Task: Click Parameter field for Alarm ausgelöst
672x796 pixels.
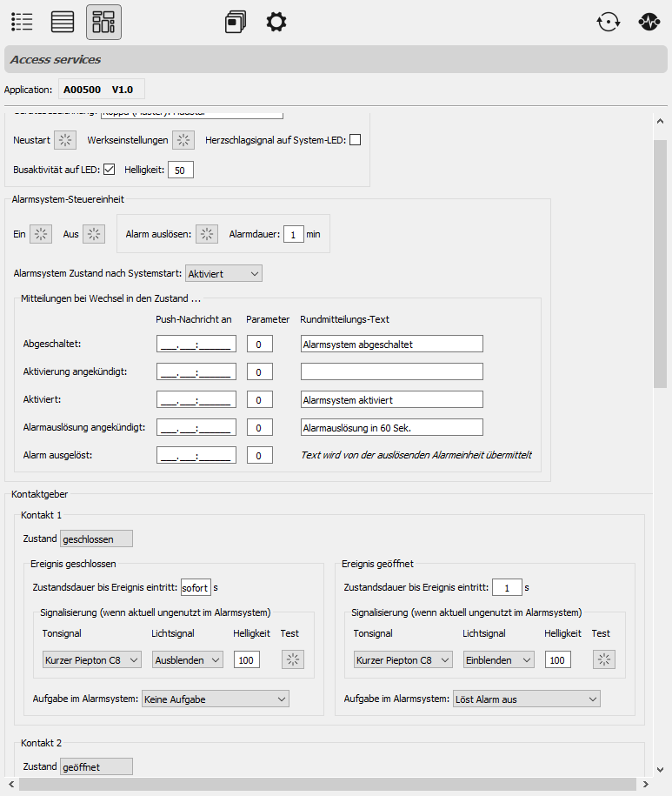Action: coord(260,455)
